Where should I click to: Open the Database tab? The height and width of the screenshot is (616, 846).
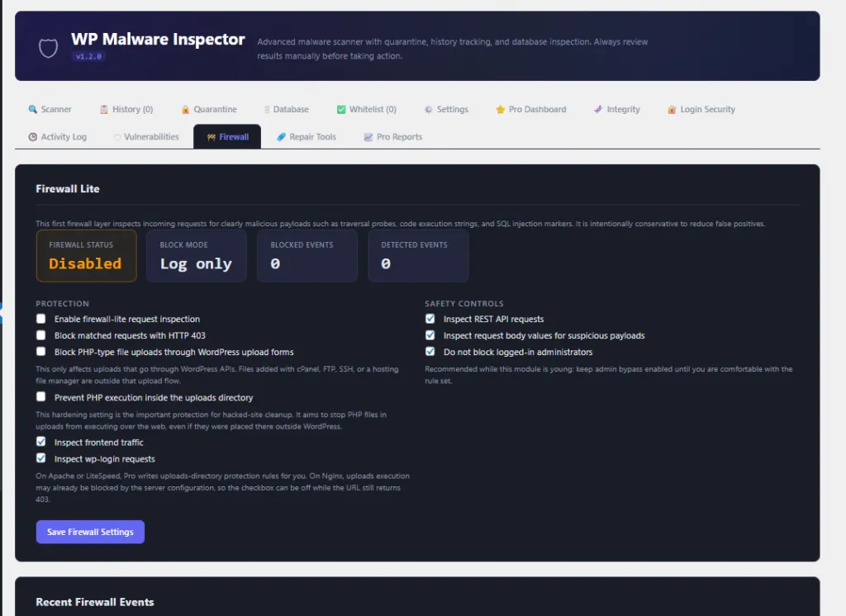click(x=285, y=108)
